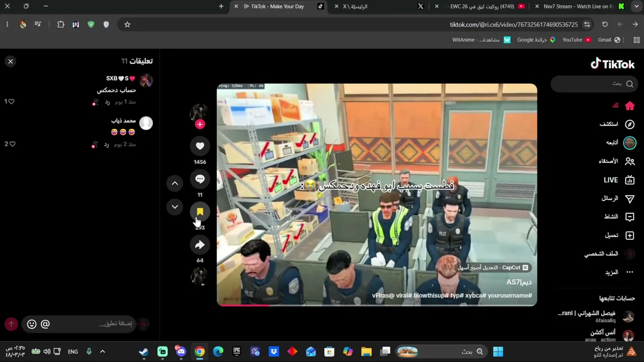This screenshot has height=362, width=644.
Task: Show hidden tray icons chevron
Action: [103, 351]
